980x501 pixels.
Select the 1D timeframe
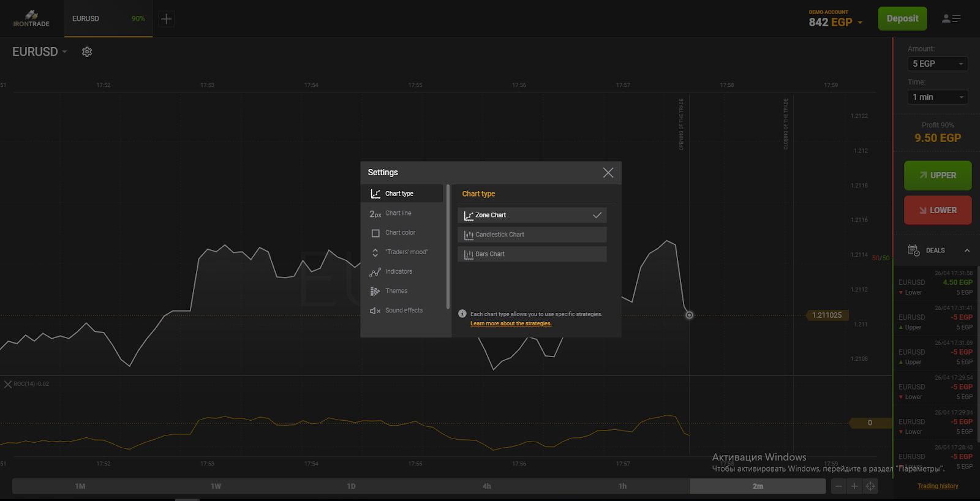tap(351, 486)
